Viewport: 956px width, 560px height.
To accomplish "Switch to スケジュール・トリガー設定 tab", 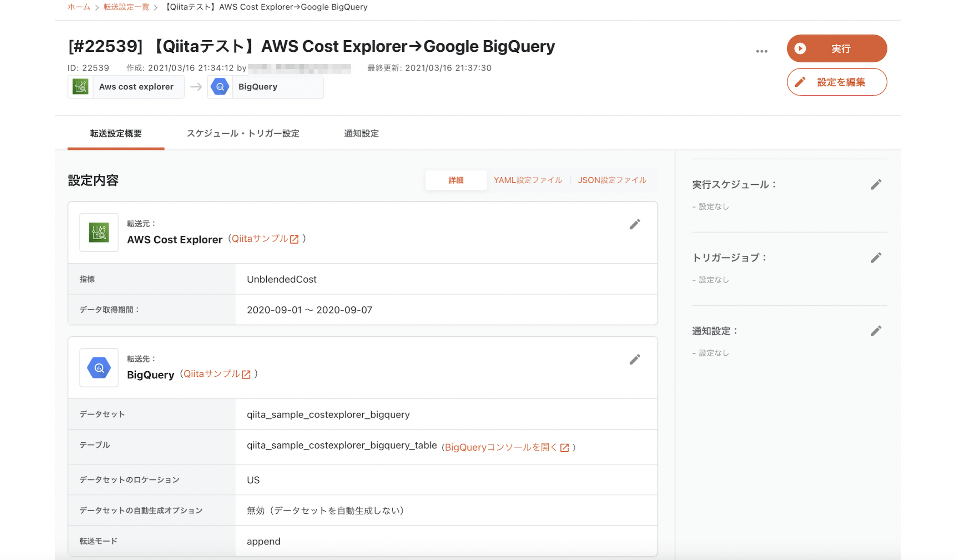I will (x=243, y=134).
